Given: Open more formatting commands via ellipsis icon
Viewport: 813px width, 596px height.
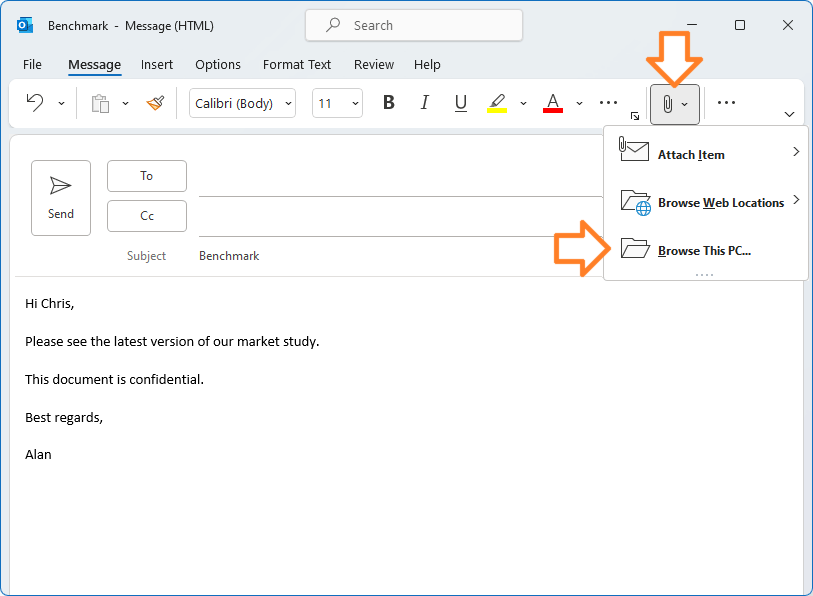Looking at the screenshot, I should tap(608, 103).
